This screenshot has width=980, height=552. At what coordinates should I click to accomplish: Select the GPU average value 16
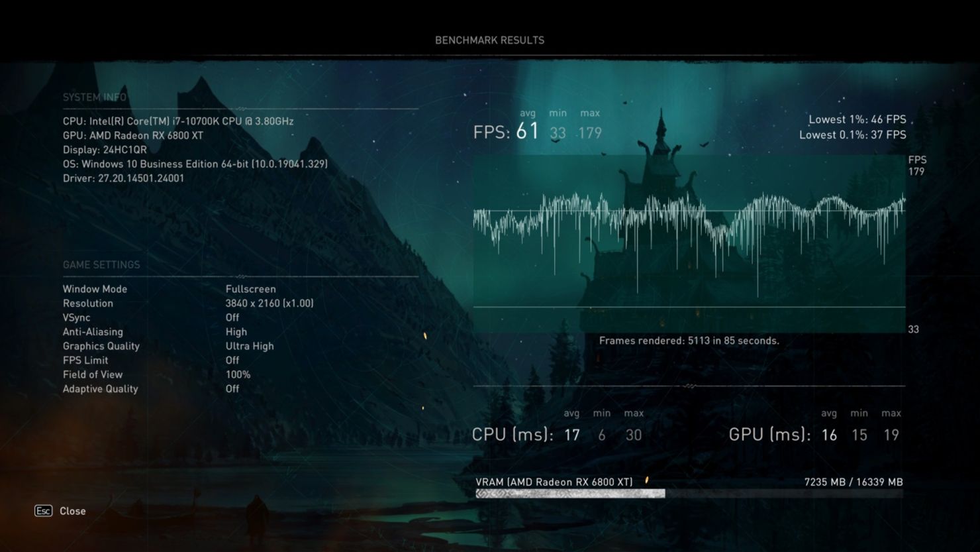point(829,435)
